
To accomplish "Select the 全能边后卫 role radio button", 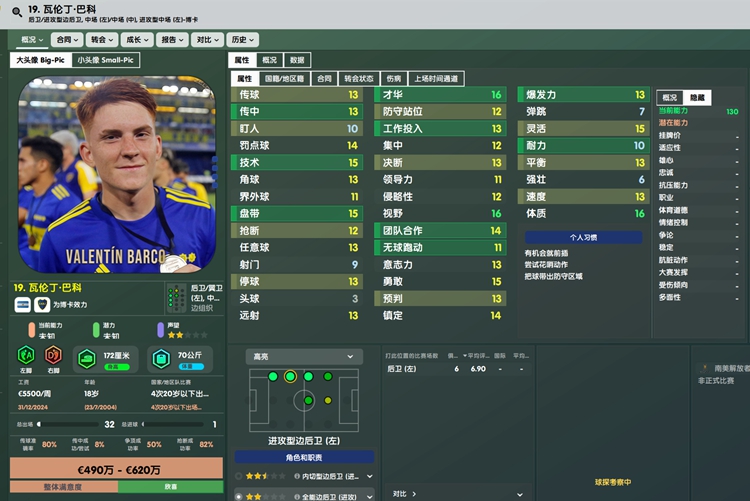I will point(239,497).
